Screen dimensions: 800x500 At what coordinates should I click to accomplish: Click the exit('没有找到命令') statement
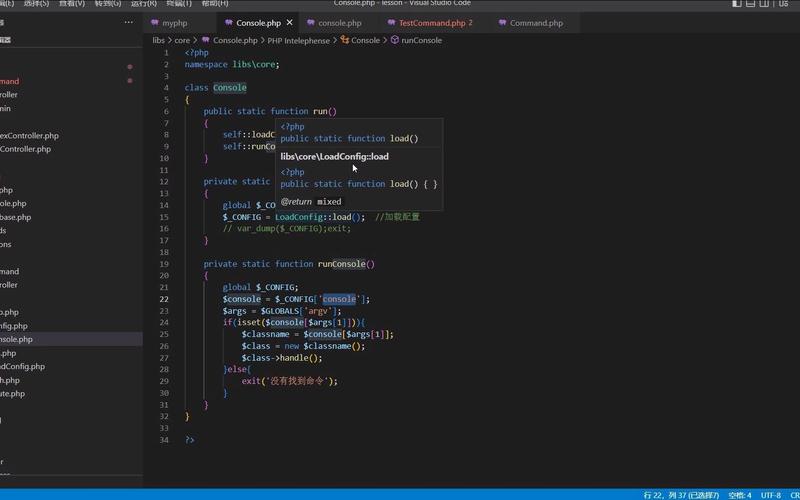coord(290,381)
